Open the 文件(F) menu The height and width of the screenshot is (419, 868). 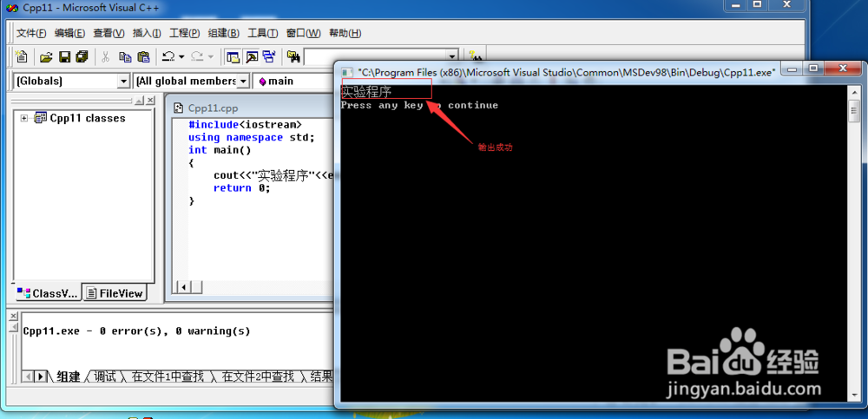(x=31, y=33)
